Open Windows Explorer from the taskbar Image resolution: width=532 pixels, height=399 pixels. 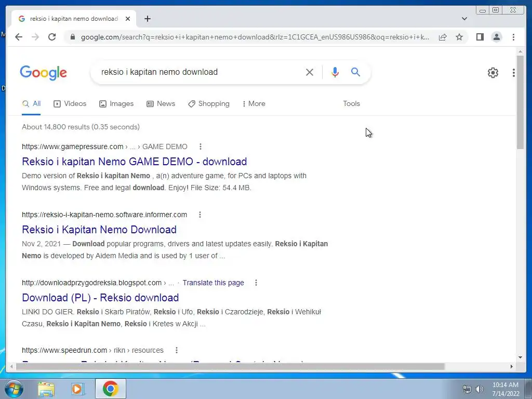coord(46,389)
